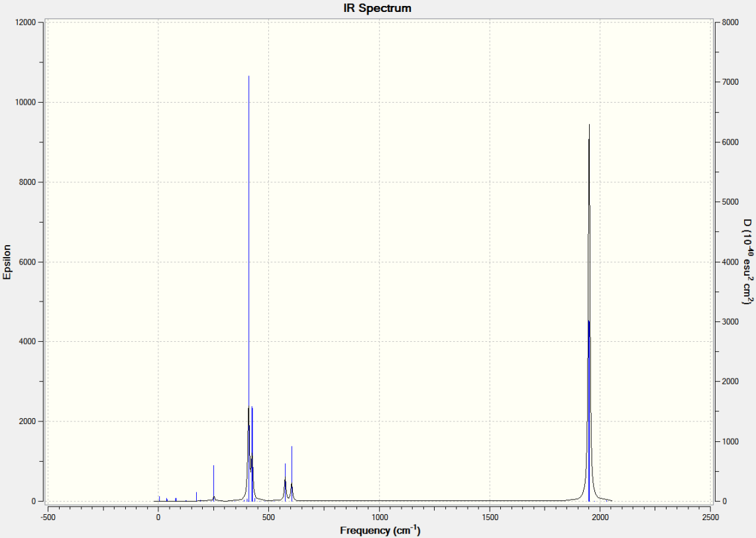
Task: Click the tiny blue peak nearest 0 cm-1
Action: click(x=160, y=498)
